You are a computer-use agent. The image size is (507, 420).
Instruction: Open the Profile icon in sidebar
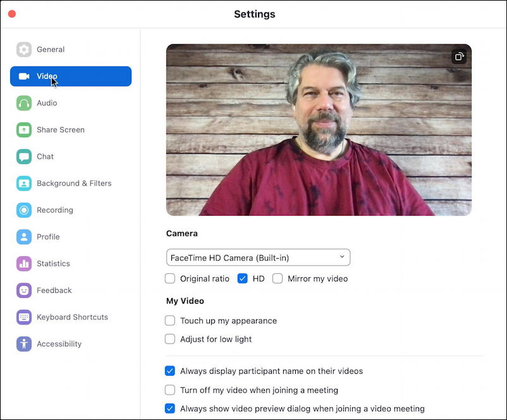coord(24,237)
